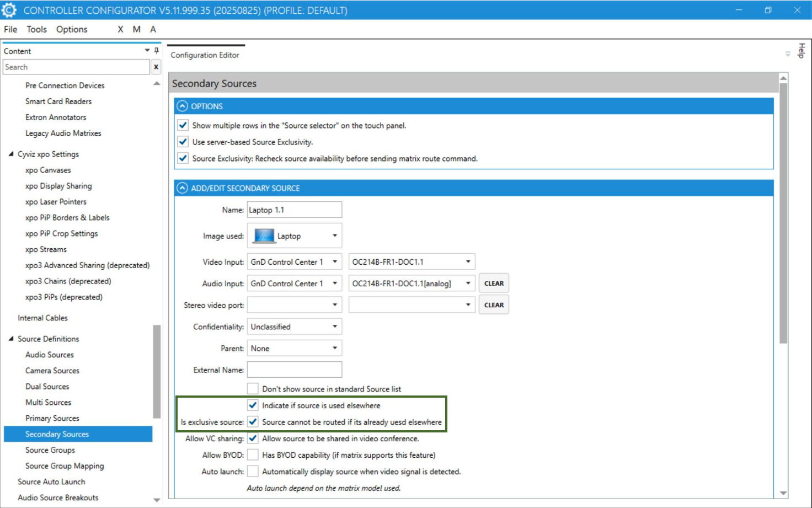This screenshot has height=508, width=812.
Task: Click CLEAR next to Stereo video port
Action: (494, 305)
